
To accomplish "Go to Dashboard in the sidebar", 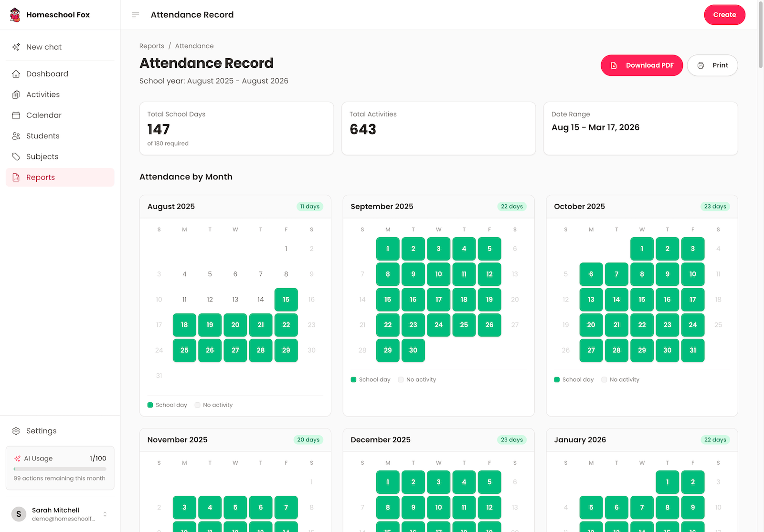I will tap(60, 74).
